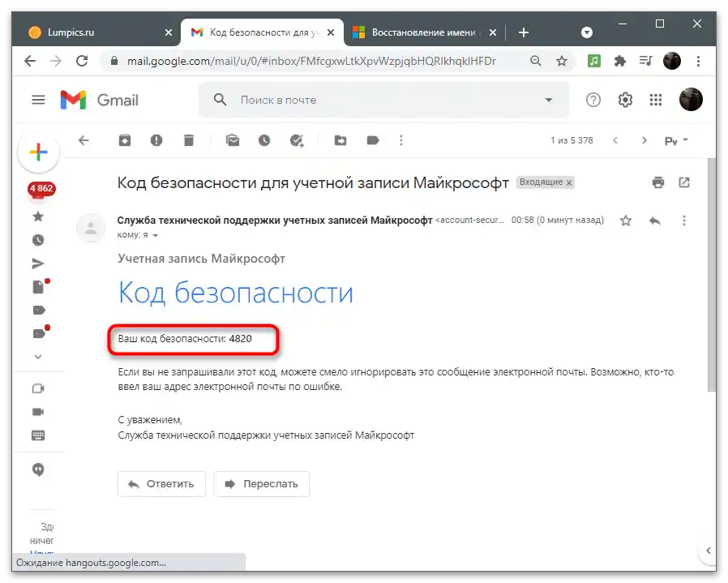Join a meeting with the camera icon

[x=38, y=412]
